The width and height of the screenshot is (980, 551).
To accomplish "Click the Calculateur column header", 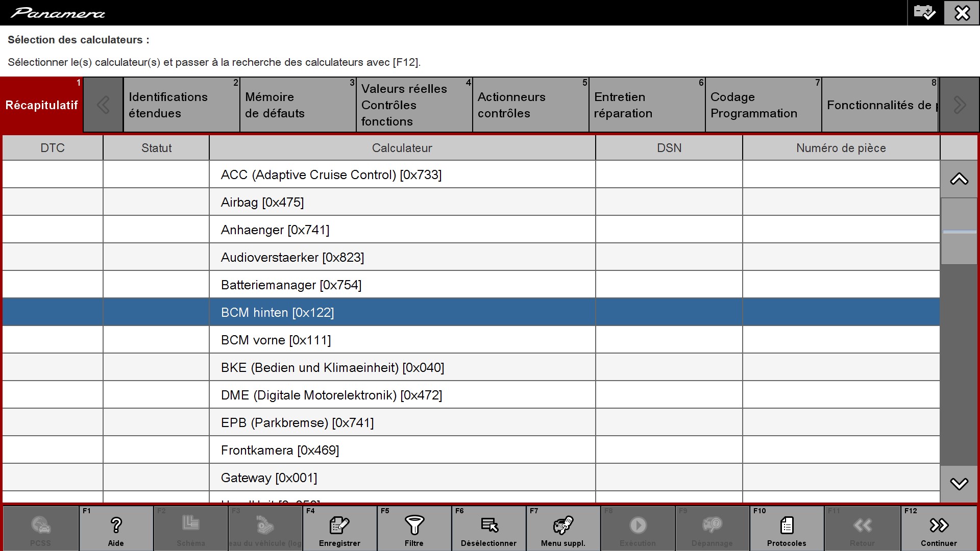I will point(402,148).
